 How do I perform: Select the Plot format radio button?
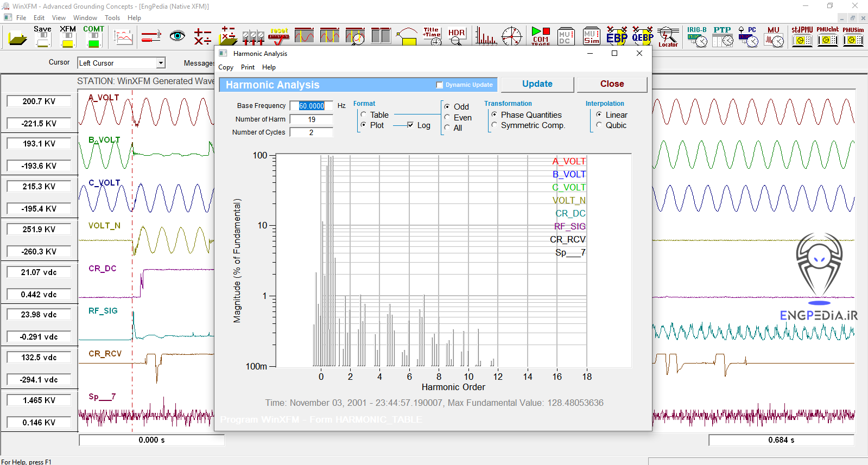363,125
